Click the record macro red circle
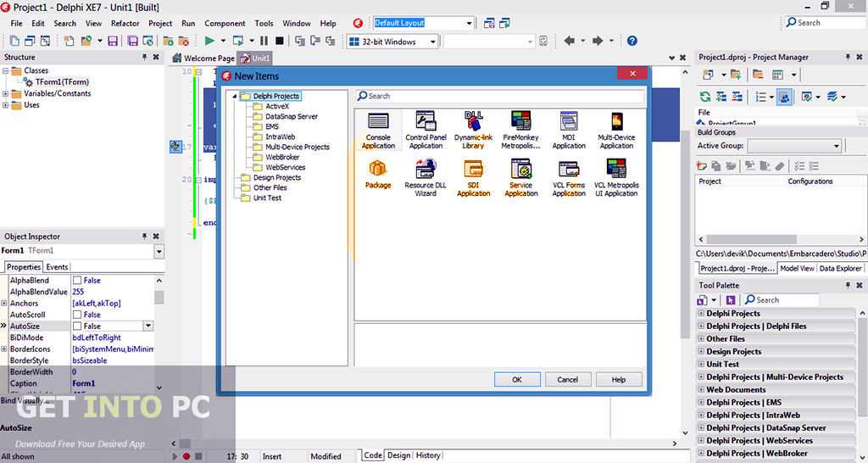 click(186, 456)
